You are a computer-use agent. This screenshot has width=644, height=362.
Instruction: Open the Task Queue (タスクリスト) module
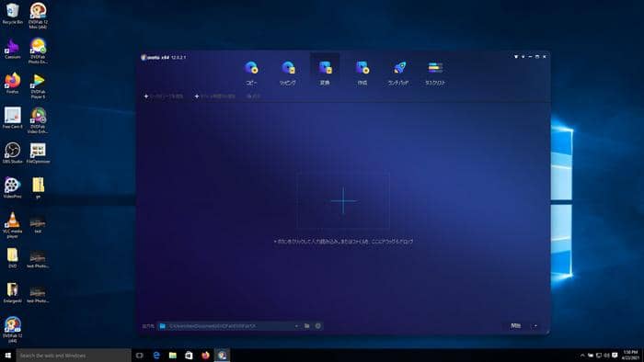pyautogui.click(x=435, y=73)
